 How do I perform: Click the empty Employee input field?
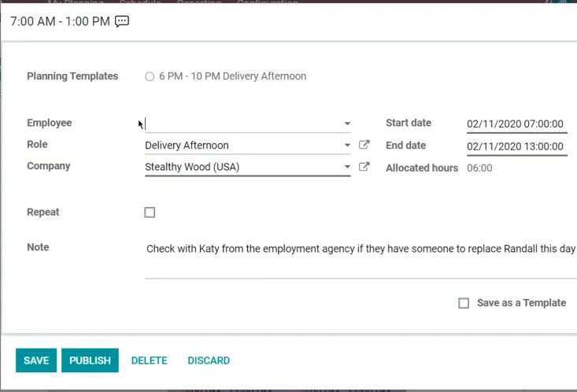[x=243, y=124]
